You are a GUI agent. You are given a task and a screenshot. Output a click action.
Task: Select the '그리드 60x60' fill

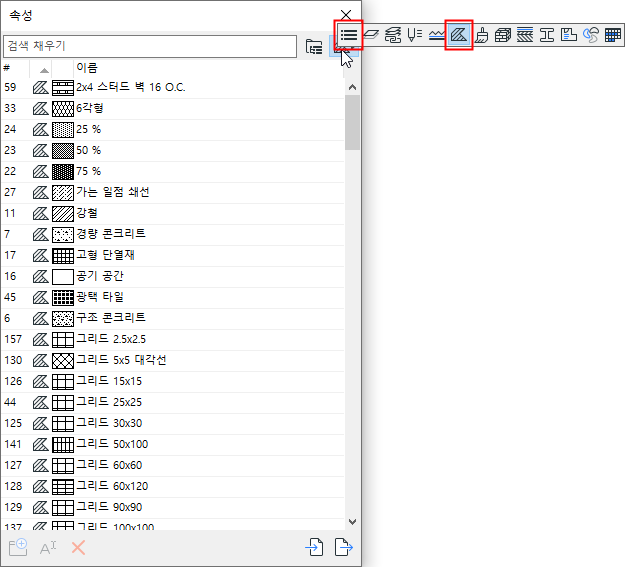pos(173,465)
